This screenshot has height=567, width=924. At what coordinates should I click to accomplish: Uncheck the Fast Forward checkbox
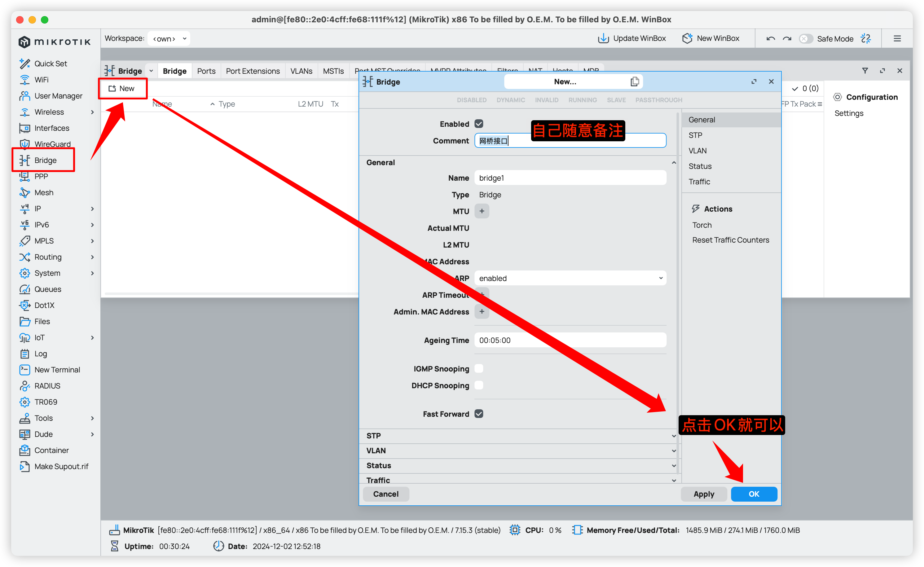pos(479,414)
